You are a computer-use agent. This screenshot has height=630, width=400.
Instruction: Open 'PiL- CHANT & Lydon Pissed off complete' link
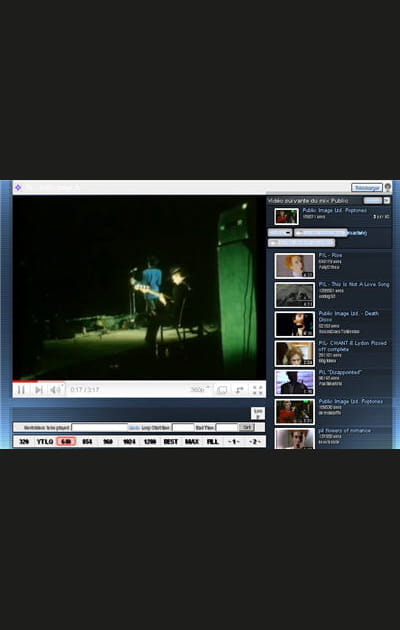353,346
